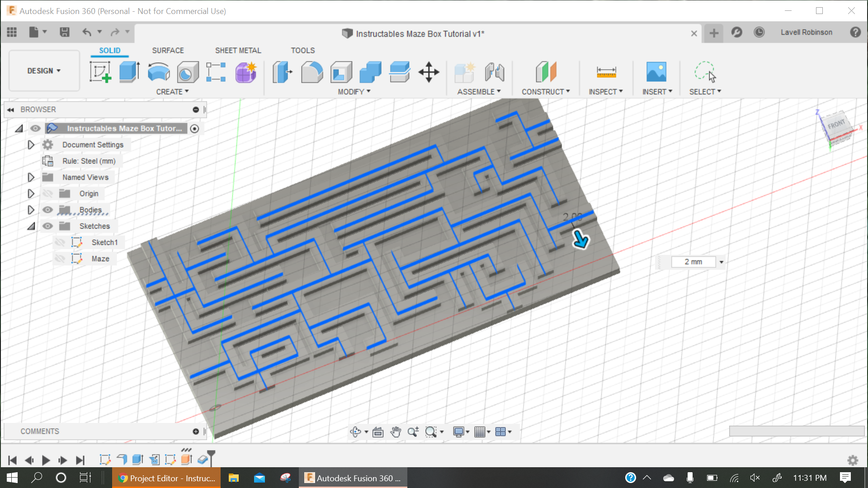Open the job status clock icon
Viewport: 868px width, 488px height.
[x=759, y=33]
